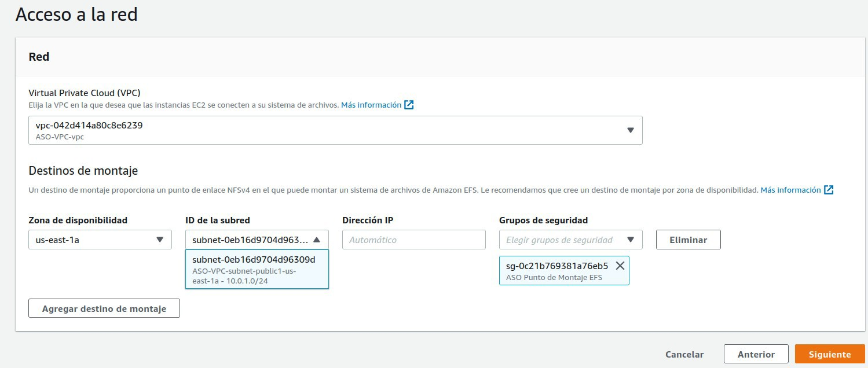868x368 pixels.
Task: Click the Siguiente button
Action: tap(829, 354)
